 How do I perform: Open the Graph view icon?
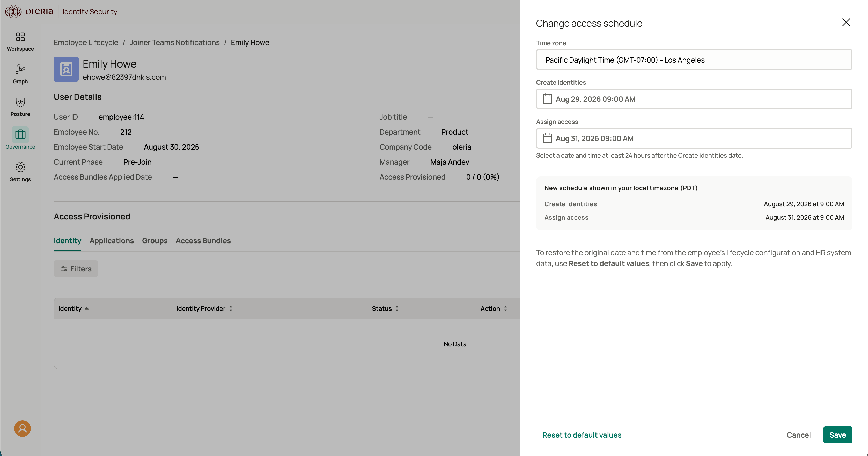(x=20, y=69)
